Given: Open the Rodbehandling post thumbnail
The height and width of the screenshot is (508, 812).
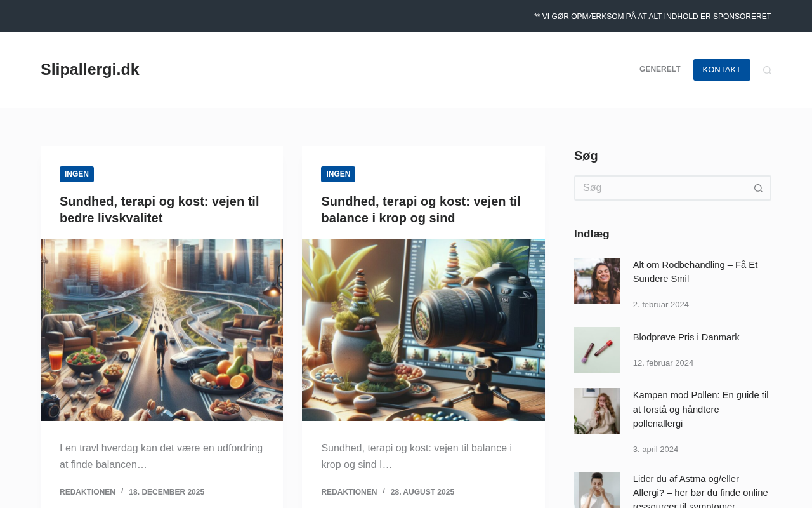Looking at the screenshot, I should pyautogui.click(x=597, y=281).
